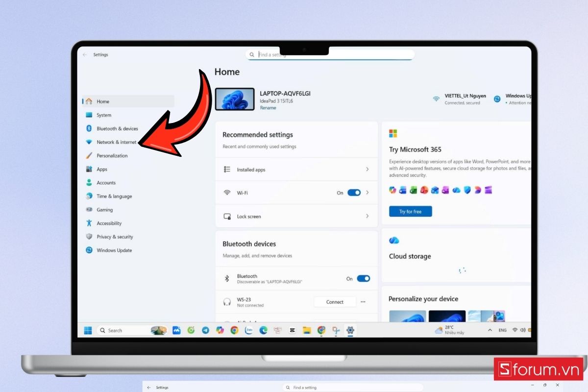
Task: Click the 'IdeaPad 3 15ITL6' model text
Action: pyautogui.click(x=276, y=101)
